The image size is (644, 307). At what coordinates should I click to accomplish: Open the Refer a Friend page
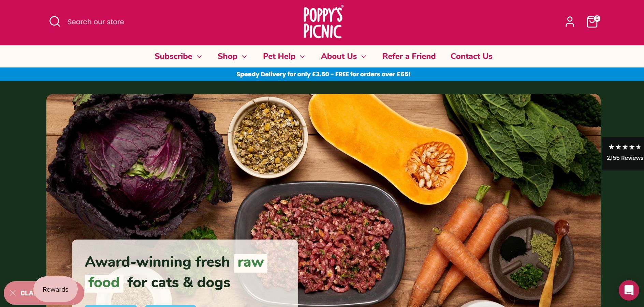click(x=409, y=56)
